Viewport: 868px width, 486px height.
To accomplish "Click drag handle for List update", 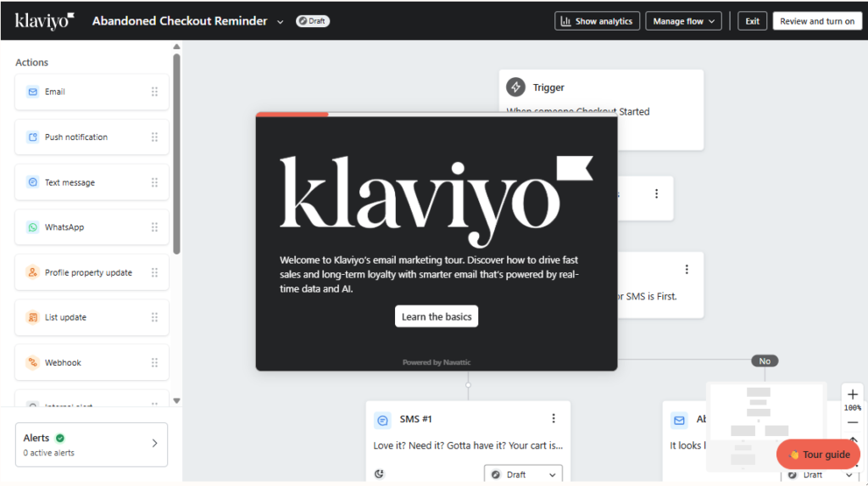I will click(x=154, y=317).
